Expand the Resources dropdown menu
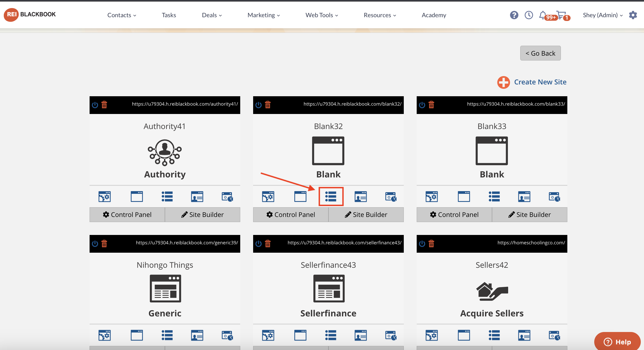Viewport: 644px width, 350px height. tap(380, 15)
